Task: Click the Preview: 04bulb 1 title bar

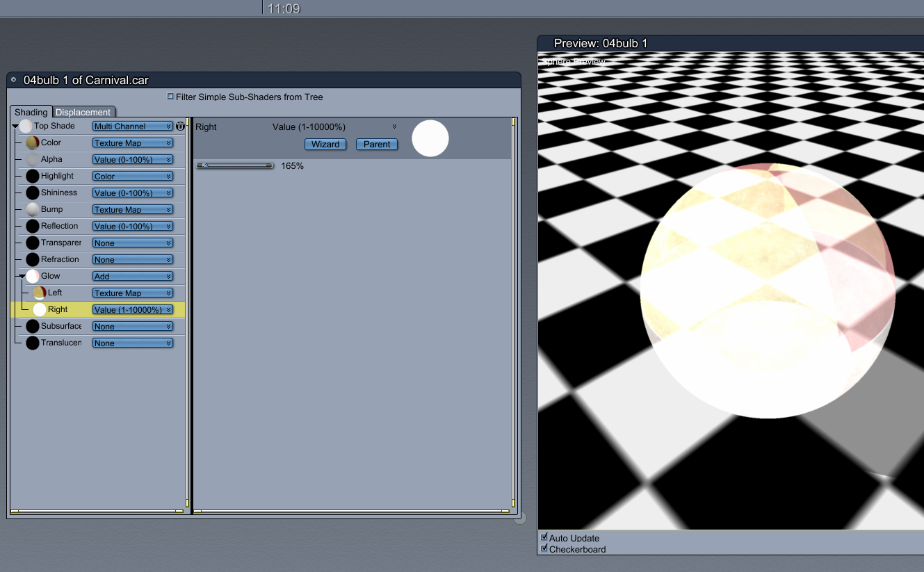Action: click(x=731, y=43)
